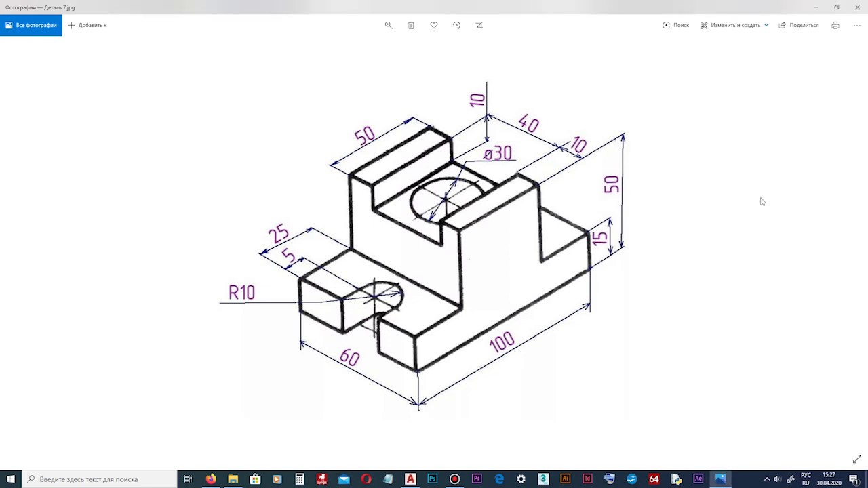Print the photo with the printer icon
This screenshot has height=488, width=868.
pyautogui.click(x=835, y=25)
